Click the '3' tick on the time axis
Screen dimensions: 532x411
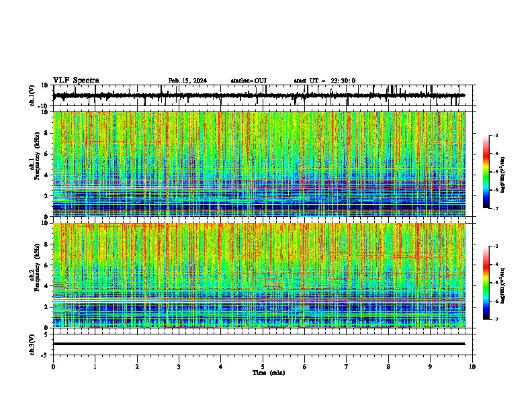(x=179, y=367)
